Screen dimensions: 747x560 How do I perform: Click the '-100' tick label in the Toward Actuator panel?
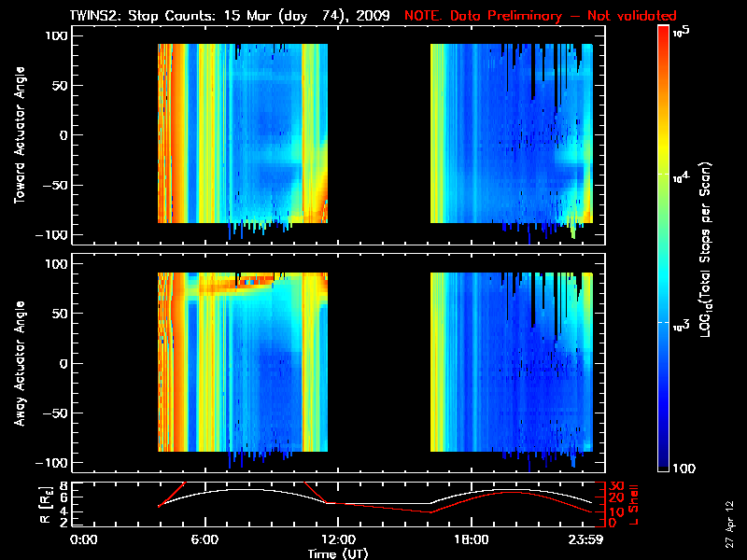(51, 235)
